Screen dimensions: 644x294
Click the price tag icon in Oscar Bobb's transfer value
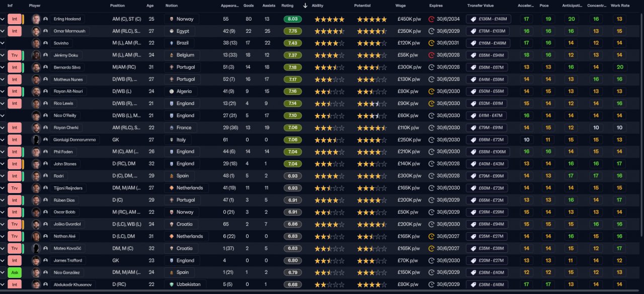click(473, 212)
